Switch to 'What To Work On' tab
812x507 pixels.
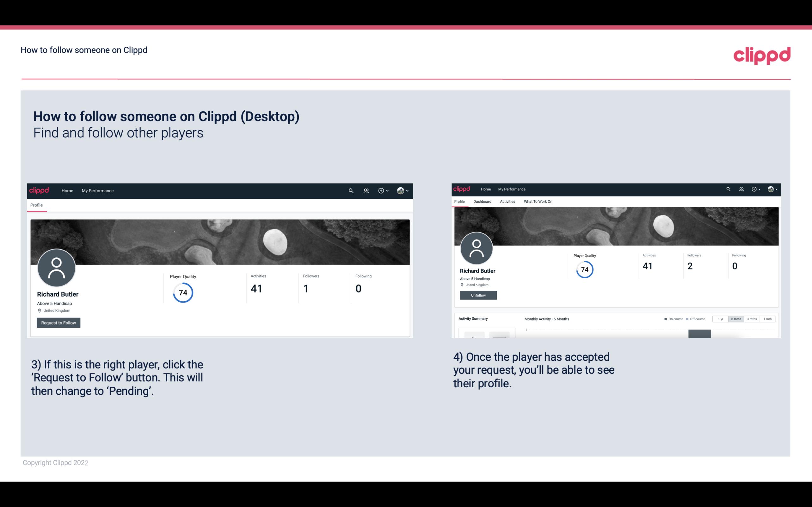coord(538,201)
